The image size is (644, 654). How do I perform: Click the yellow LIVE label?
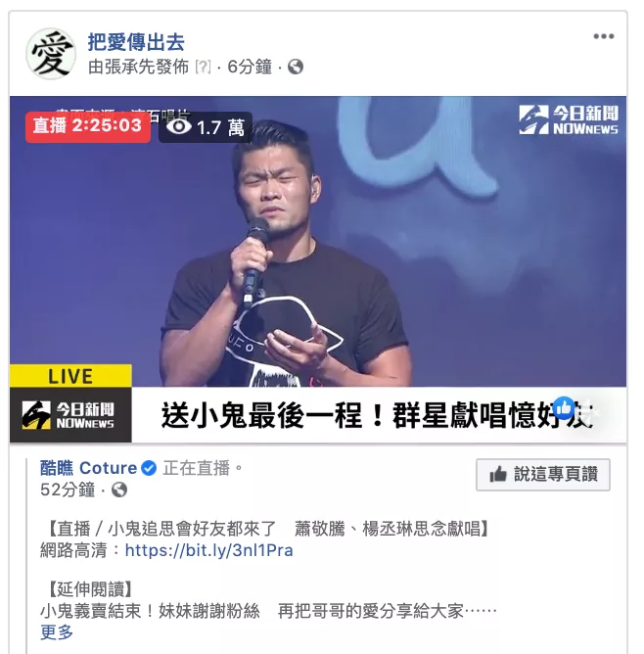point(70,376)
